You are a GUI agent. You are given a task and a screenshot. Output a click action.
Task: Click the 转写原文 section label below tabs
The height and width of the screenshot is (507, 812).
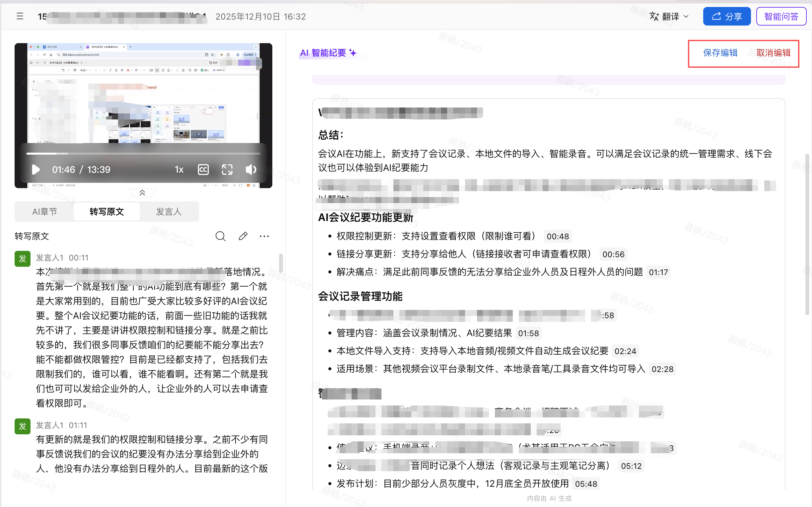[32, 236]
